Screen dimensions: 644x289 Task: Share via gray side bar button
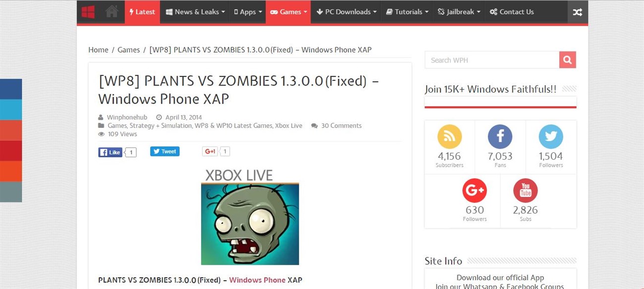pyautogui.click(x=11, y=192)
